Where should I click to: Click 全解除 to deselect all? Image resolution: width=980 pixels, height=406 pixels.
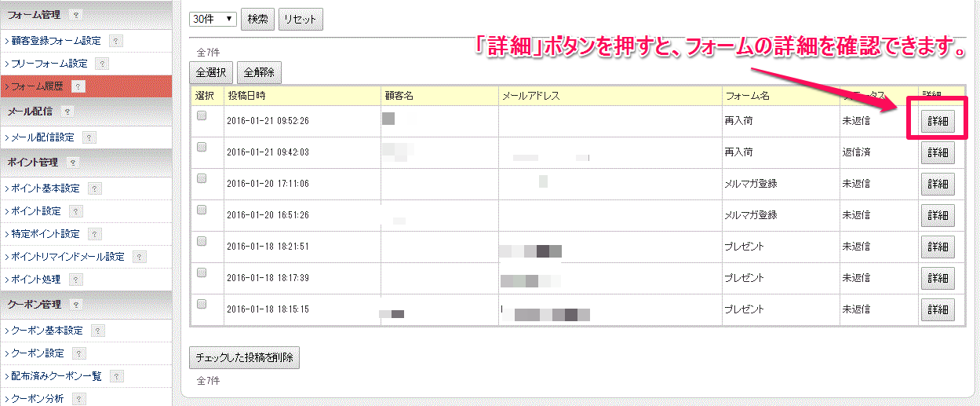click(259, 73)
